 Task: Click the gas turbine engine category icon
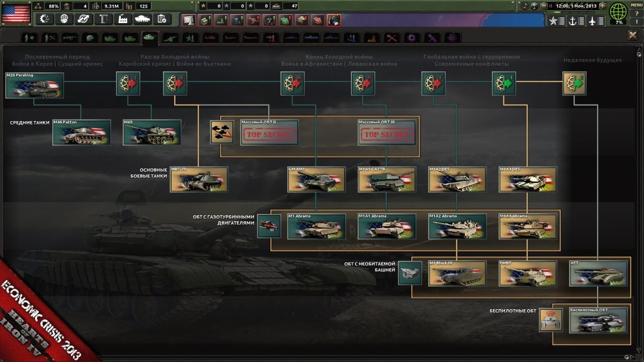[x=269, y=226]
